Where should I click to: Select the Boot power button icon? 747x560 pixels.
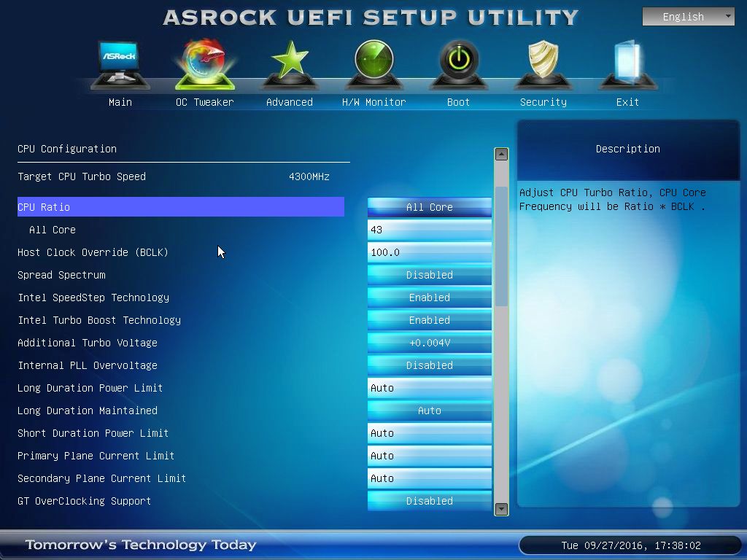coord(458,65)
